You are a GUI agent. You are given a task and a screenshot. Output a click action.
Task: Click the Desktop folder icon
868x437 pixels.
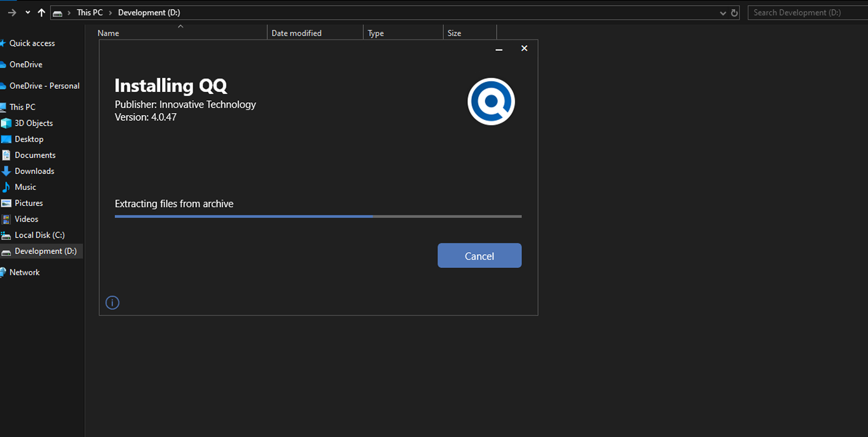(6, 139)
